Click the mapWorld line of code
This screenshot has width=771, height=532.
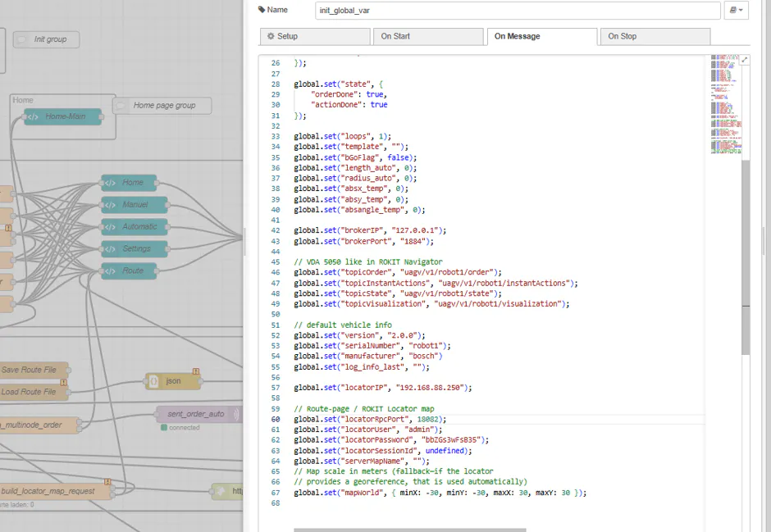point(440,493)
